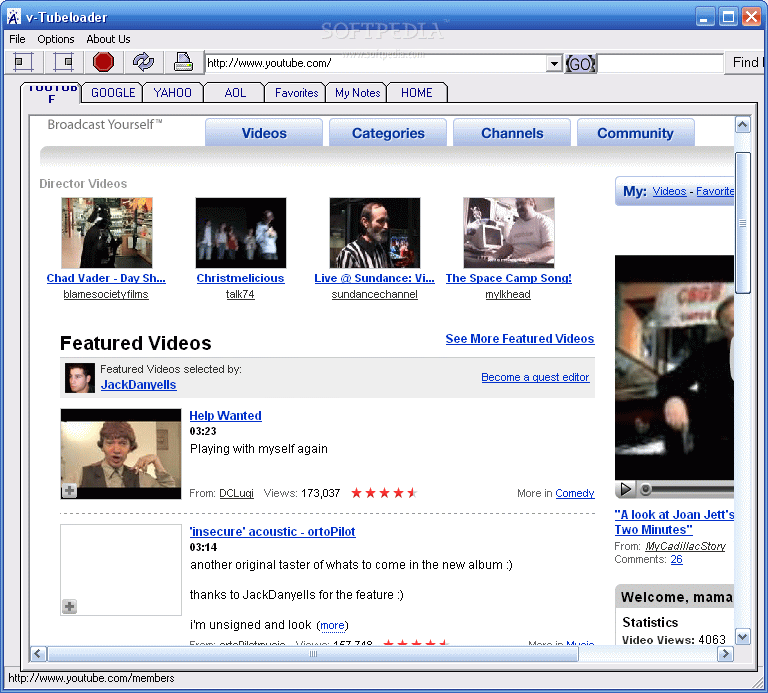Image resolution: width=768 pixels, height=693 pixels.
Task: Visit the MyCadillacStory user link
Action: (685, 546)
